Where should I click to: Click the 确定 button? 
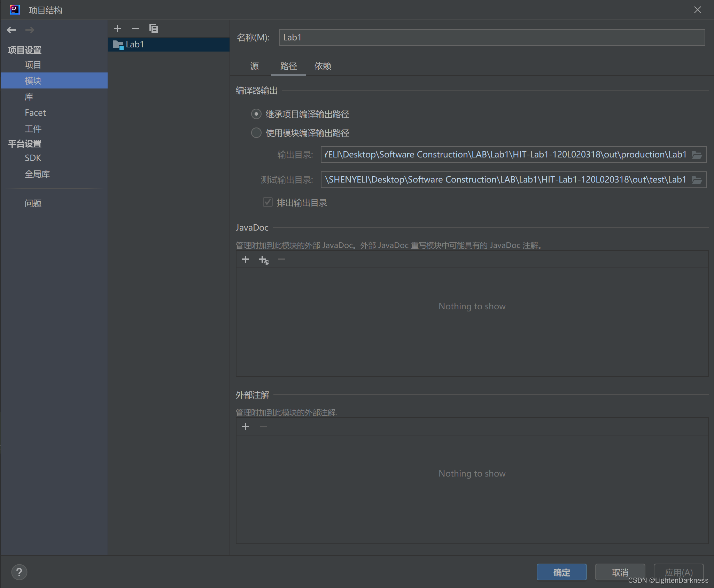561,572
